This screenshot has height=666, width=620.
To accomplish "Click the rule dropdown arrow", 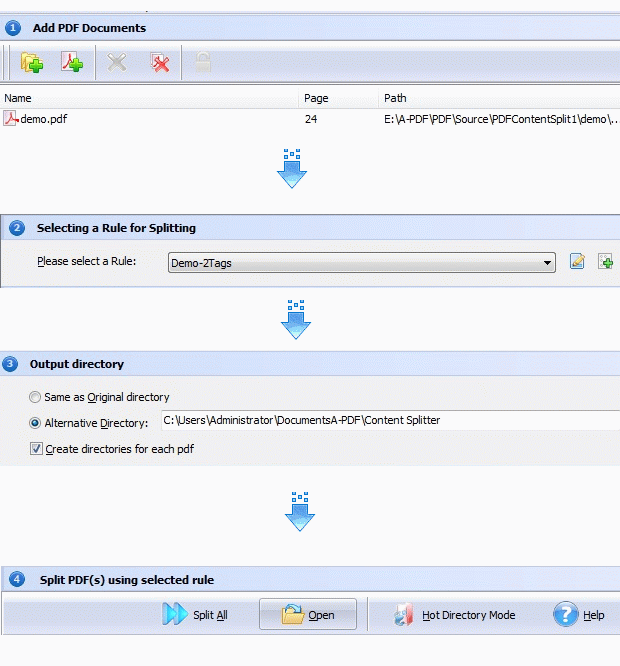I will pyautogui.click(x=547, y=263).
